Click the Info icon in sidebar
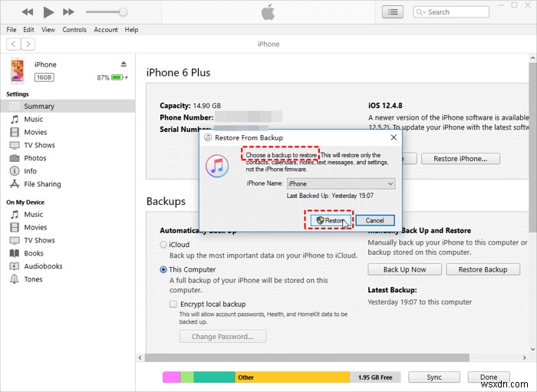The image size is (537, 392). pyautogui.click(x=15, y=171)
